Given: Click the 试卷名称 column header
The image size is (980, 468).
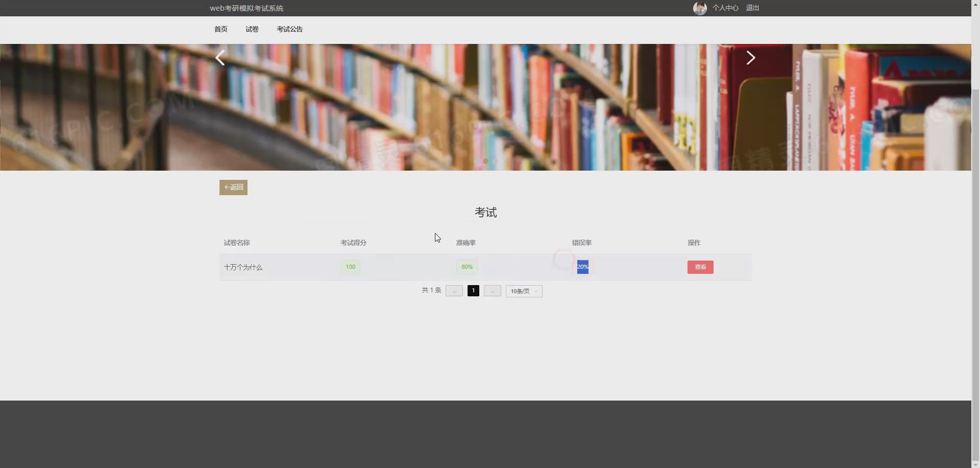Looking at the screenshot, I should (237, 243).
